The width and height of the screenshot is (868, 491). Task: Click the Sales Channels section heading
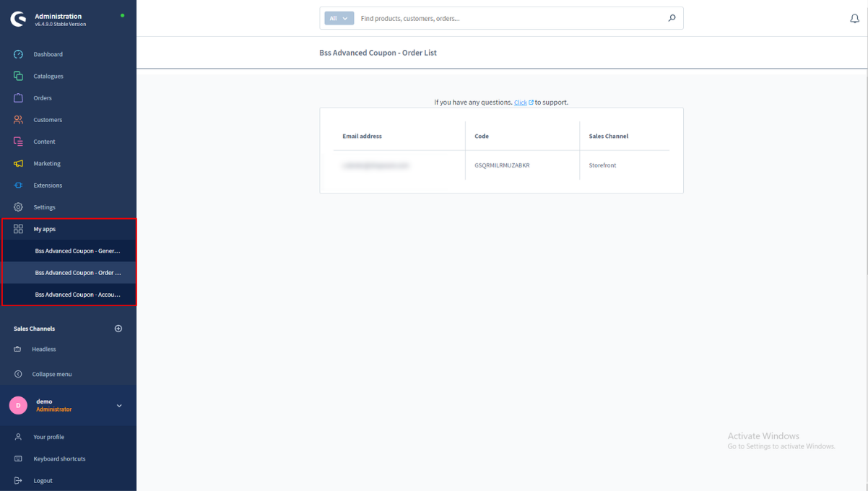click(34, 329)
